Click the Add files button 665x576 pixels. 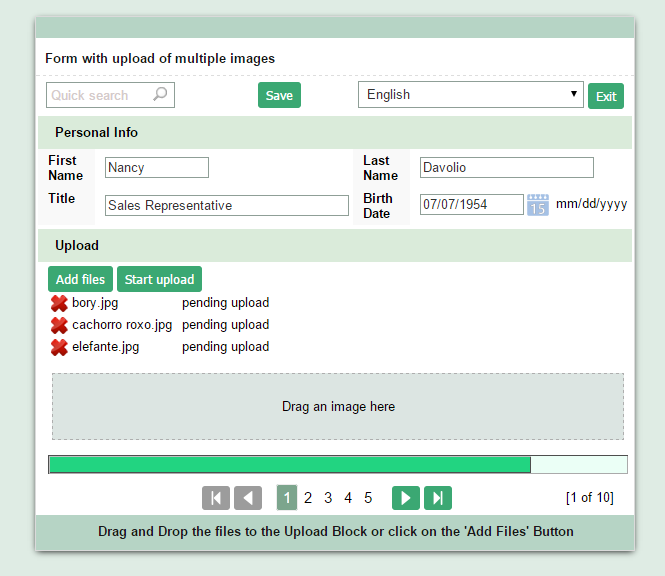coord(80,279)
